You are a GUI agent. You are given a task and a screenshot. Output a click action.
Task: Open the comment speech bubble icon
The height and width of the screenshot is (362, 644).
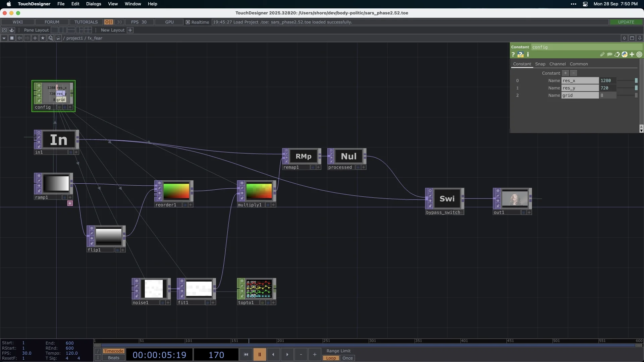[610, 54]
